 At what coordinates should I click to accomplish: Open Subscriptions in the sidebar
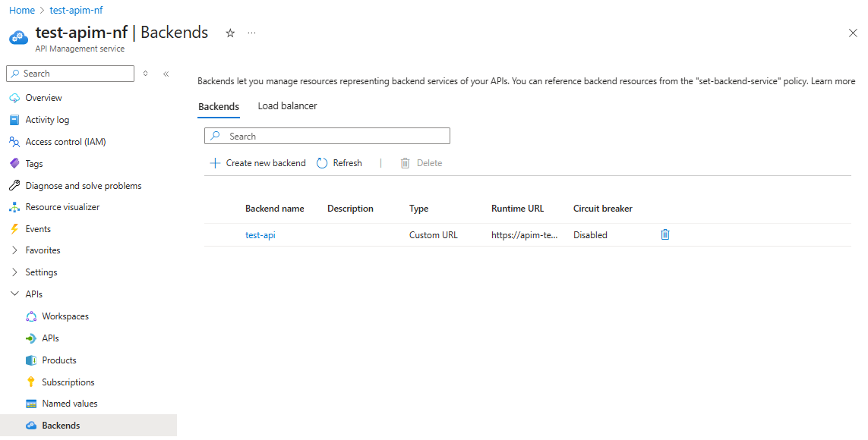68,382
